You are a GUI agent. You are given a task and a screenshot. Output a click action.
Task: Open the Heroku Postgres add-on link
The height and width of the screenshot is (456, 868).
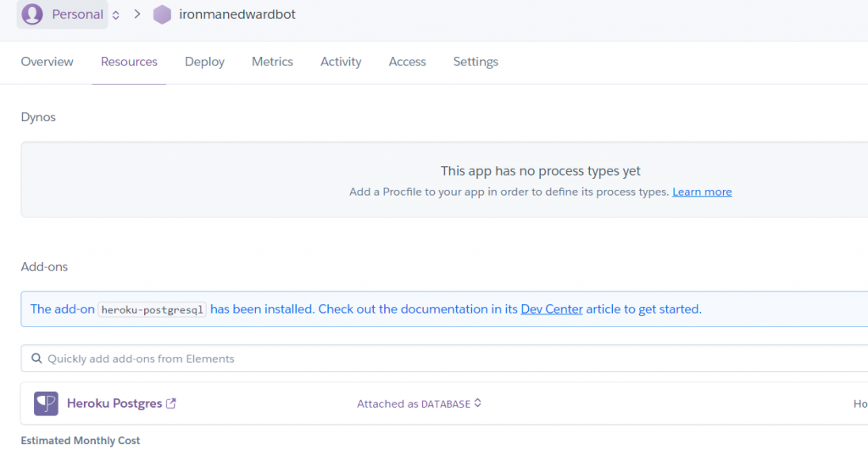coord(114,403)
